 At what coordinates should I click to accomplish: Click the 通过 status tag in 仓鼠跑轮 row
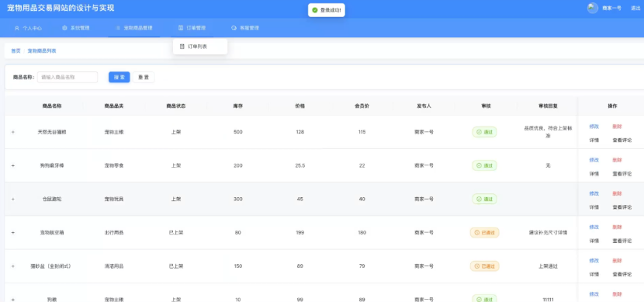tap(484, 200)
